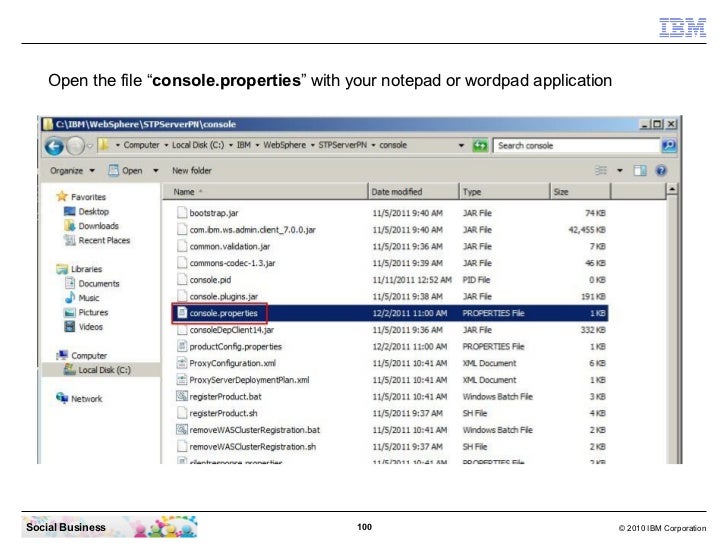Sort by the Size column header
728x546 pixels.
click(x=580, y=191)
